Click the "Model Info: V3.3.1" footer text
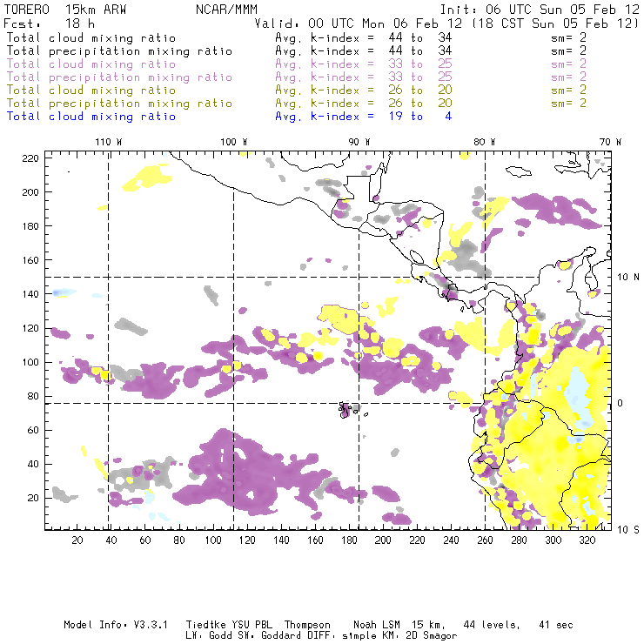 (x=116, y=625)
